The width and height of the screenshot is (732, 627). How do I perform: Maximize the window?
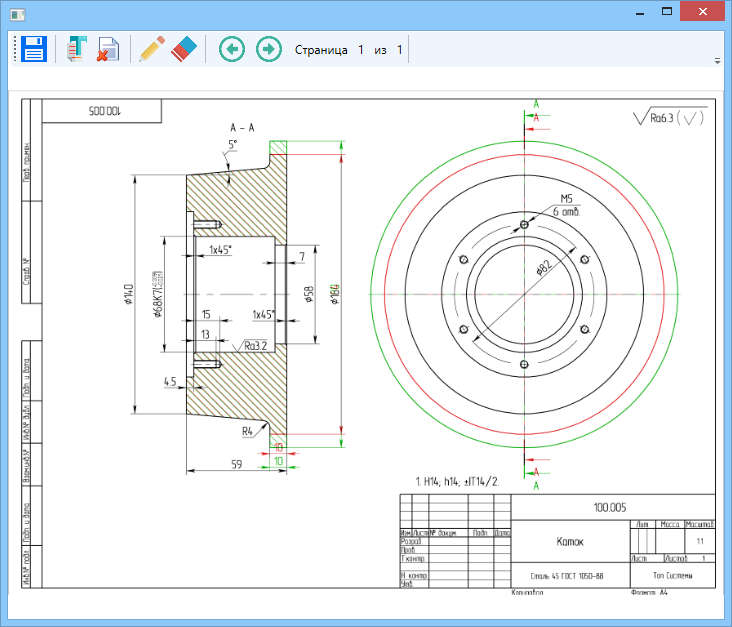click(667, 12)
